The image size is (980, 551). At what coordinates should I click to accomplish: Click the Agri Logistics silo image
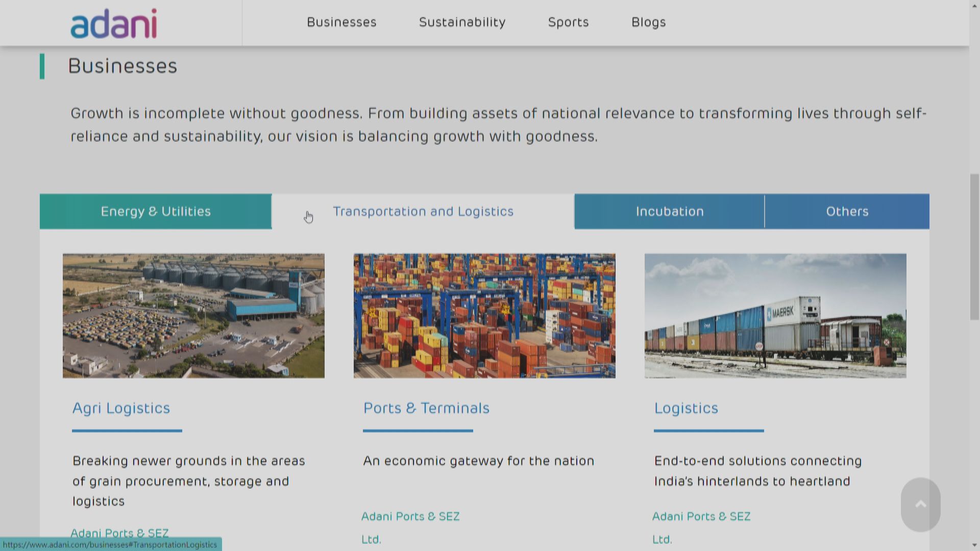click(193, 315)
